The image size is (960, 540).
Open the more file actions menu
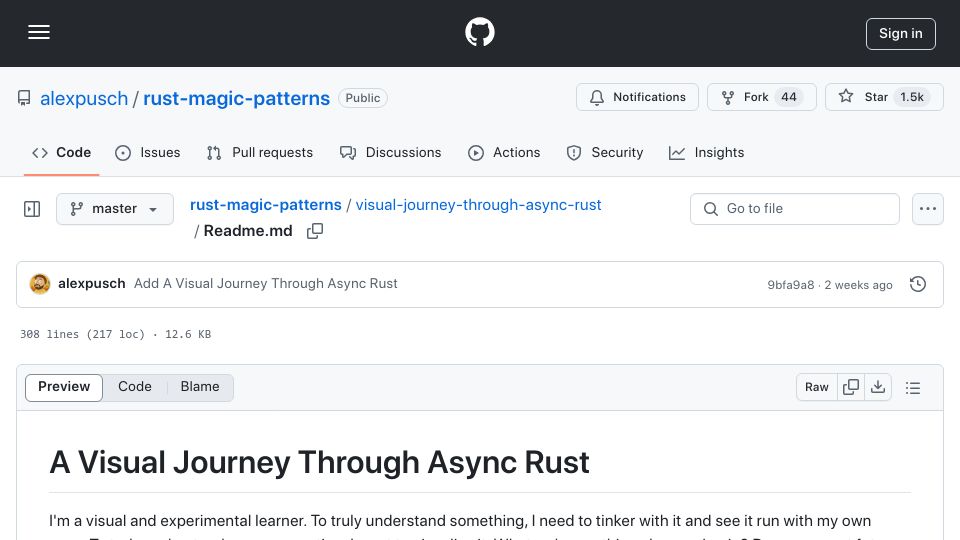point(928,209)
